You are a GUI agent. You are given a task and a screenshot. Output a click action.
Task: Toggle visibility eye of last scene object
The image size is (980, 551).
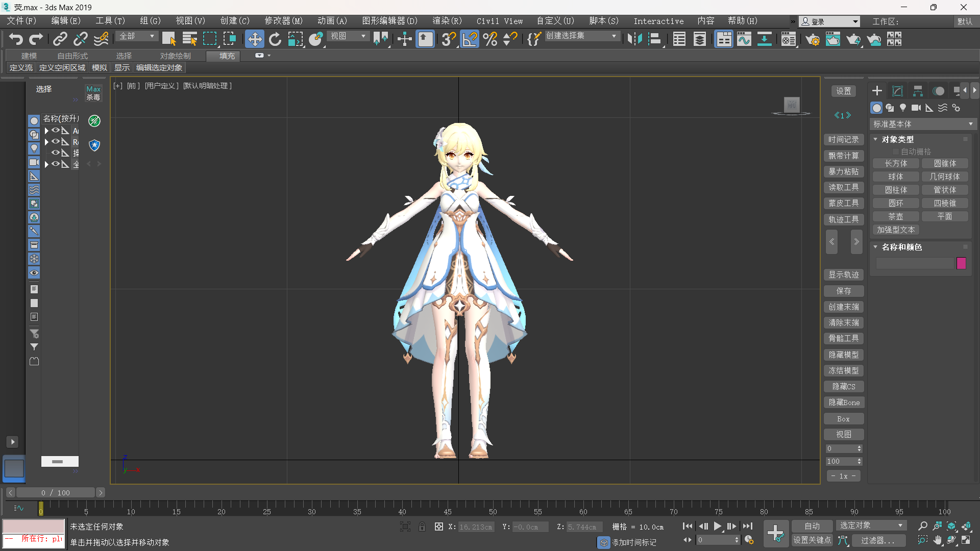55,164
